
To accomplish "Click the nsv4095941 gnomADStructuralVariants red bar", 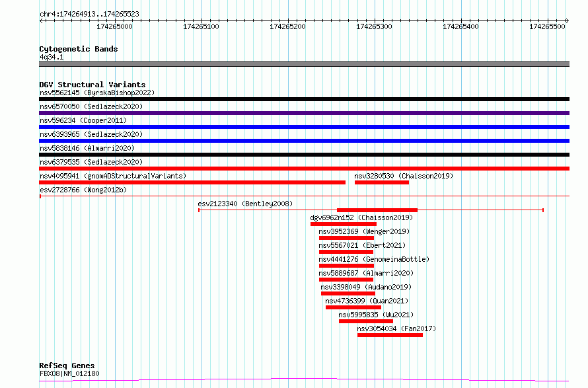I will coord(192,182).
